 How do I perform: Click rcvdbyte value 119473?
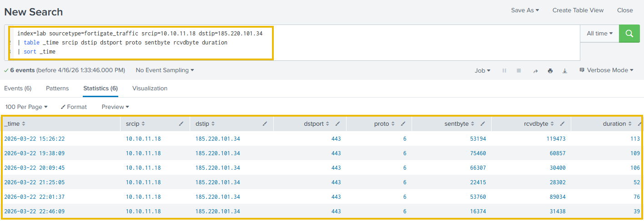pyautogui.click(x=556, y=139)
